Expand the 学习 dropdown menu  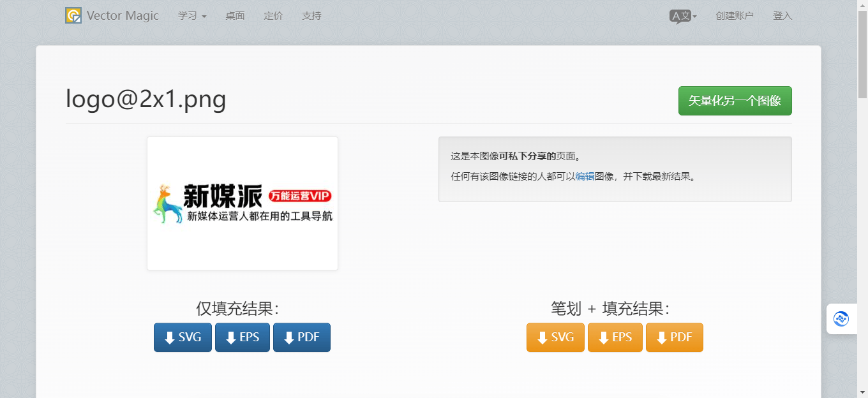pos(192,16)
